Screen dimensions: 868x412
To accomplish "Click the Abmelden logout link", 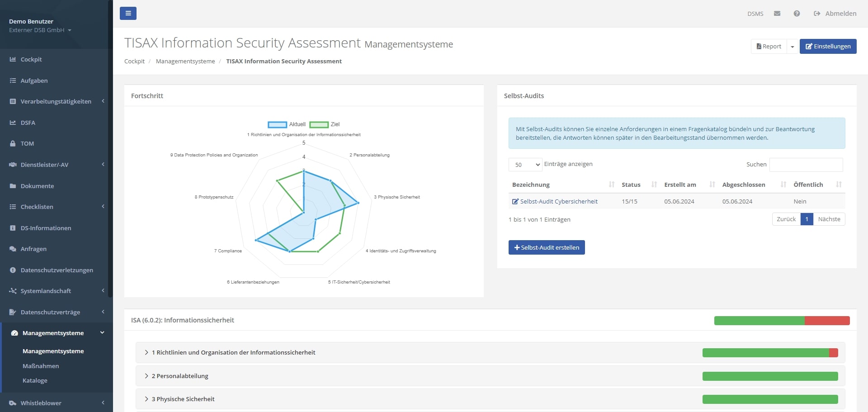I will [835, 14].
